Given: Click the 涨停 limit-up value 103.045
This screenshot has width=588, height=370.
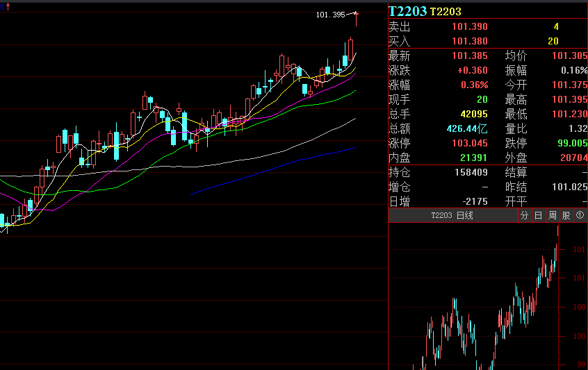Looking at the screenshot, I should [x=470, y=143].
